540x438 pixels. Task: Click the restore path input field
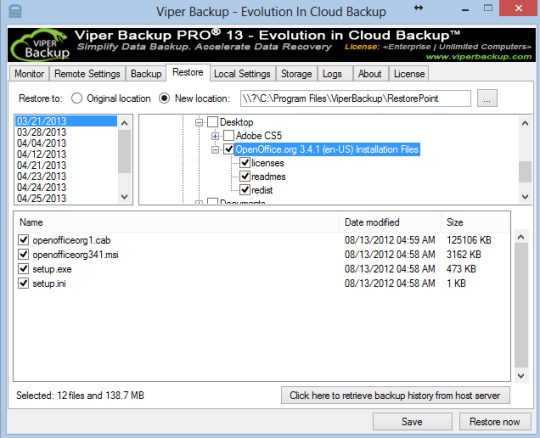point(355,98)
